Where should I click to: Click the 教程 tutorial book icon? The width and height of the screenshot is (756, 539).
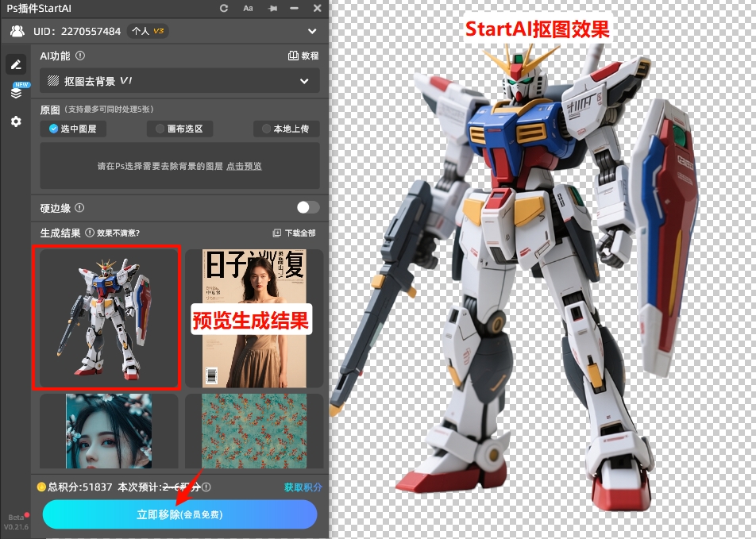click(293, 56)
